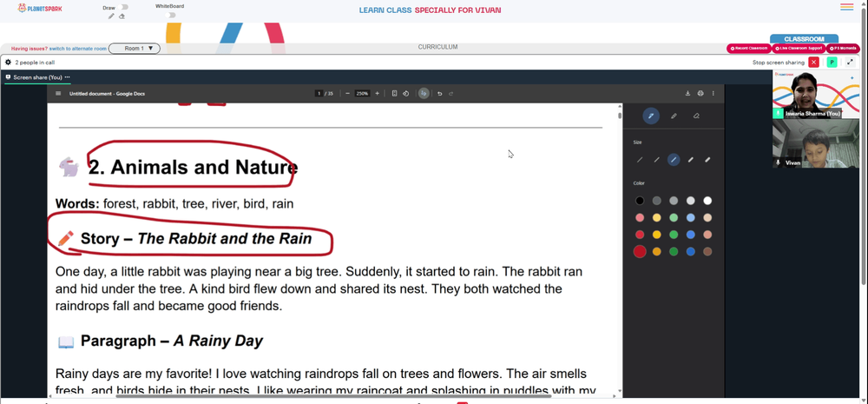Click the Record Classroom button
Image resolution: width=868 pixels, height=404 pixels.
pyautogui.click(x=748, y=49)
